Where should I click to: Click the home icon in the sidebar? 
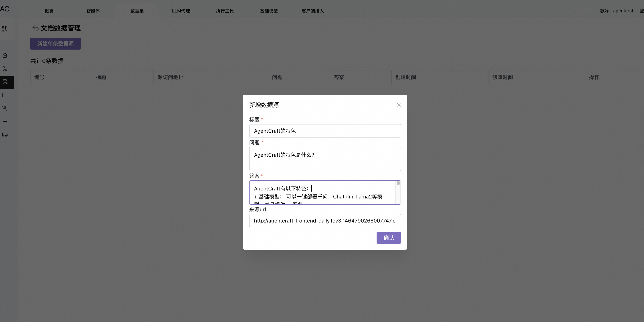[x=5, y=55]
